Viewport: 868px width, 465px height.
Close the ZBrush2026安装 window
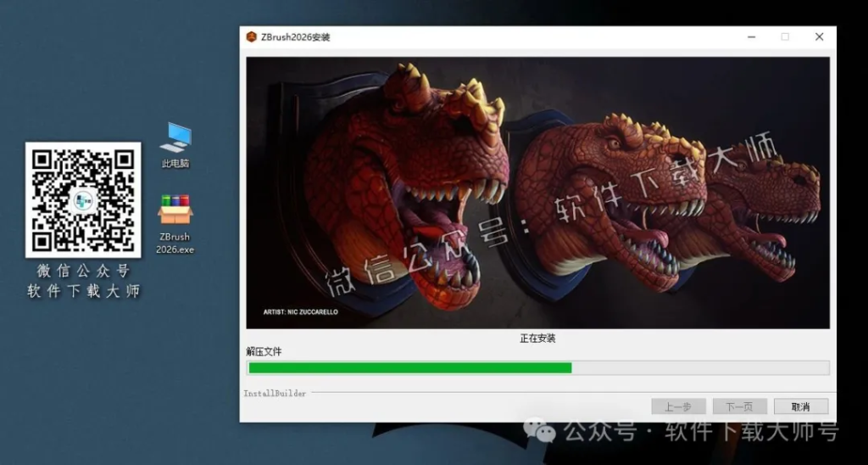tap(820, 37)
